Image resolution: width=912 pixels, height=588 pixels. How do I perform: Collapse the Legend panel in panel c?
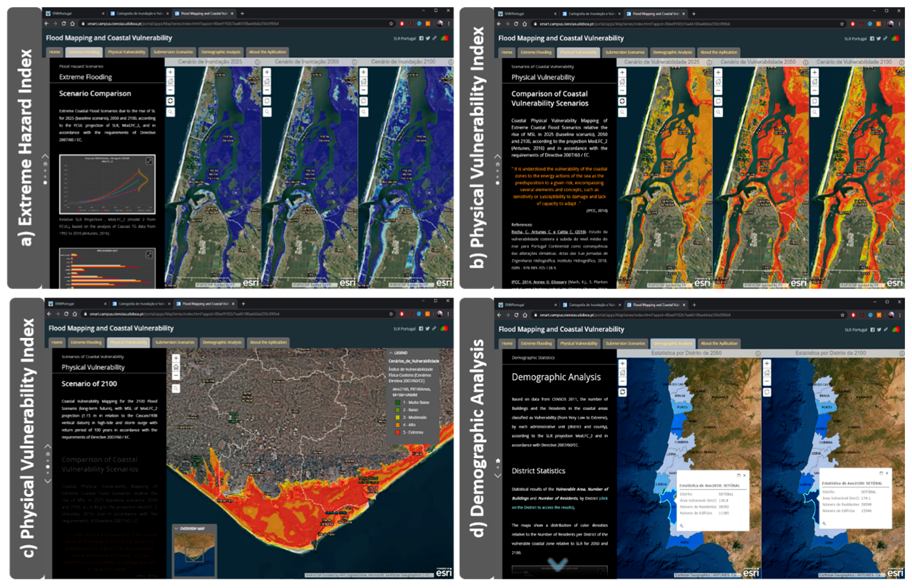[x=391, y=352]
